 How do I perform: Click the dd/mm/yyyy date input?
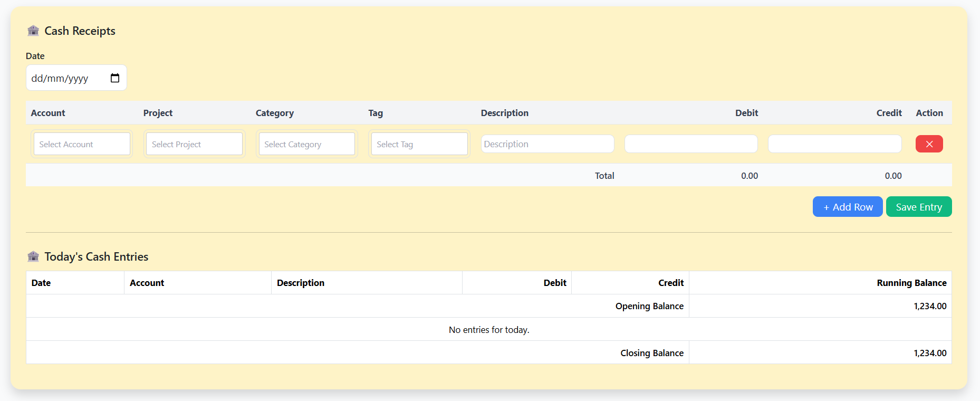click(x=76, y=78)
